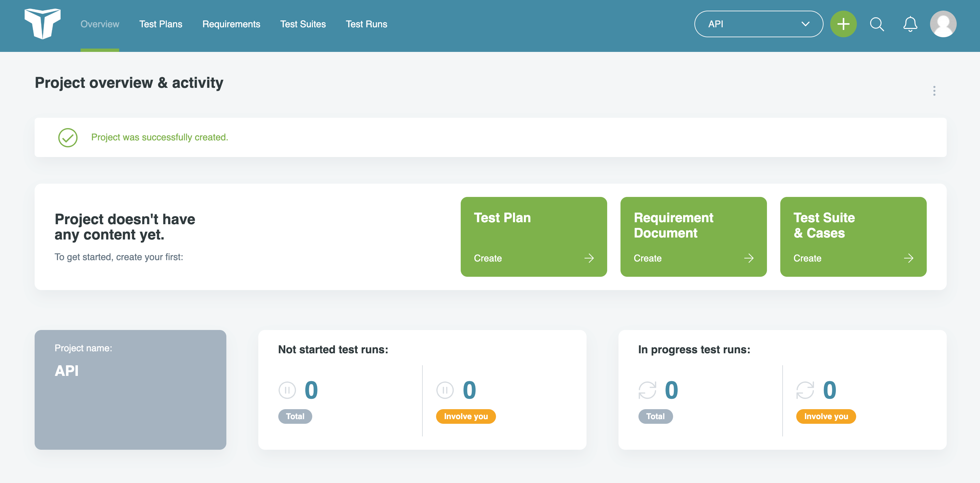This screenshot has width=980, height=483.
Task: Open the search using the magnifier icon
Action: pyautogui.click(x=876, y=24)
